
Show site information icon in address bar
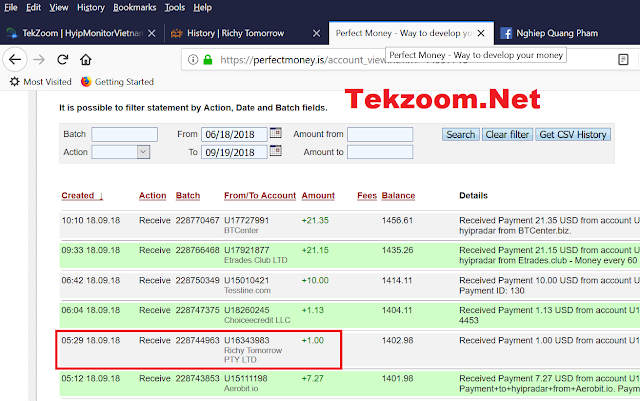click(193, 60)
